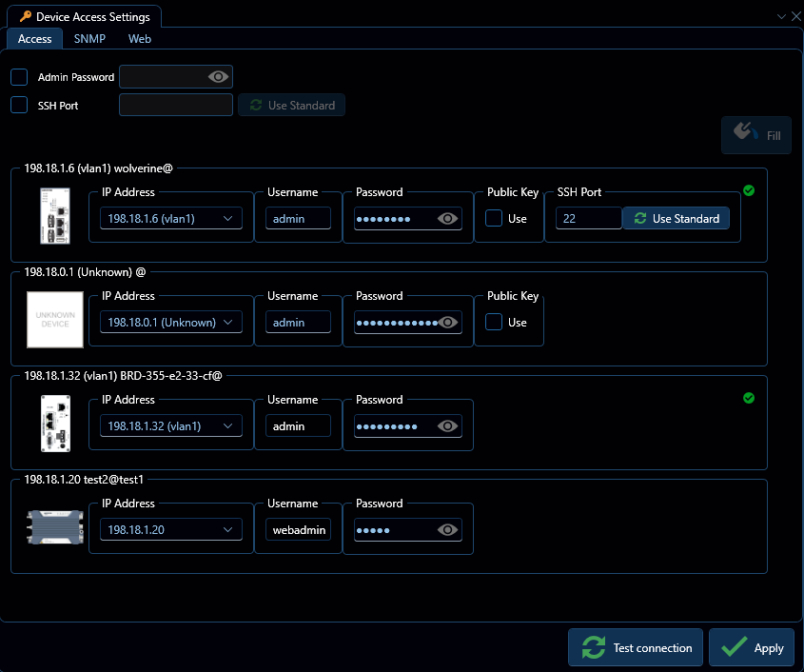Click SSH Port field showing 22
The image size is (804, 672).
[589, 219]
